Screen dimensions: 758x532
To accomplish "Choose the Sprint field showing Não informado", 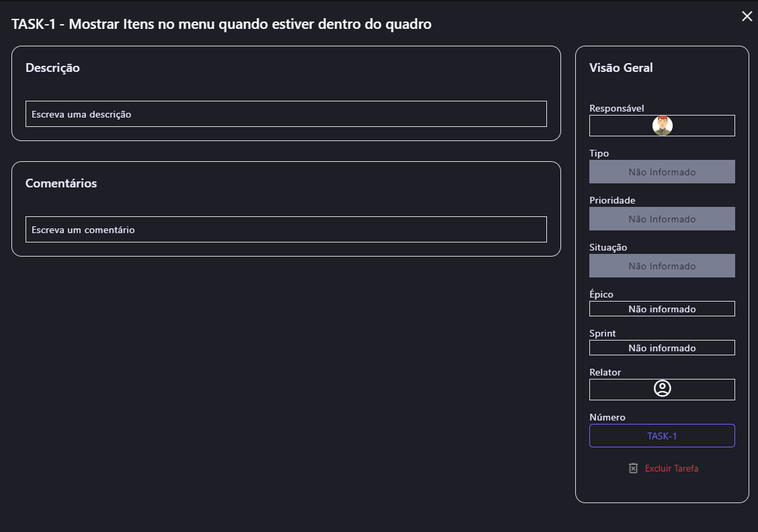I will pos(662,348).
